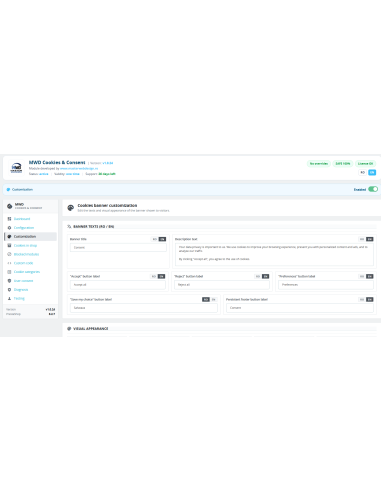The image size is (381, 492).
Task: Switch module interface language to EN
Action: click(x=372, y=172)
